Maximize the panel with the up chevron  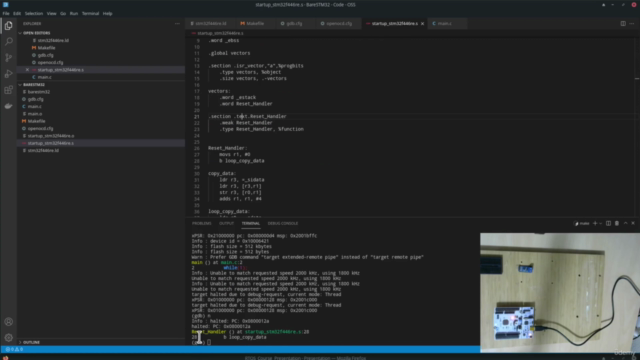625,223
